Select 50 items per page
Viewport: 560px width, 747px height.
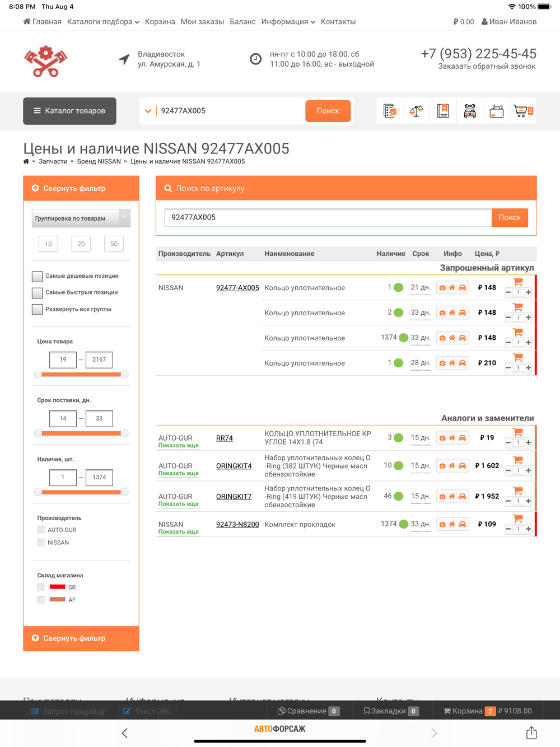[x=114, y=244]
